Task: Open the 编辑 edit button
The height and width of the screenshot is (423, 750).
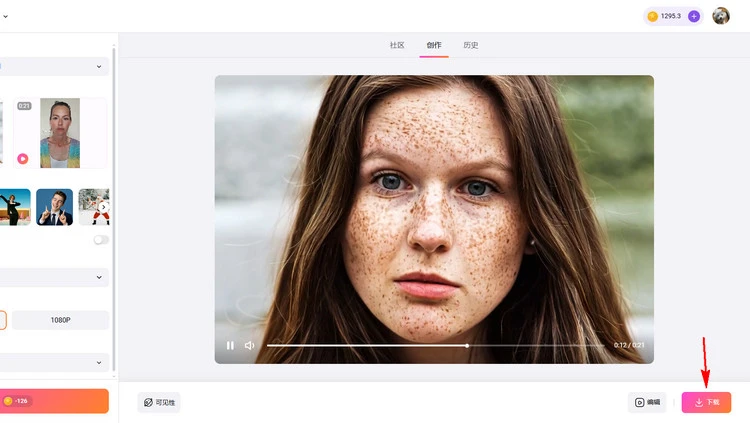Action: (x=647, y=402)
